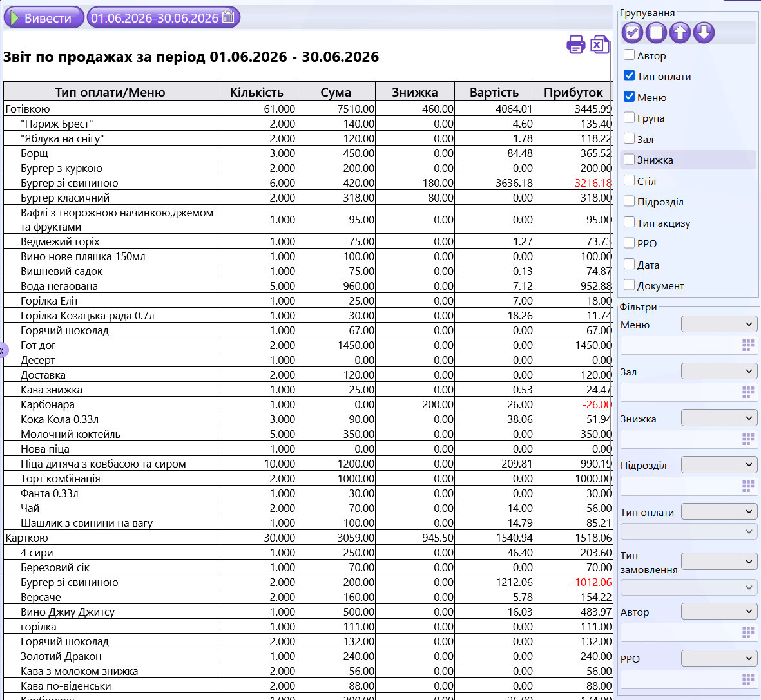Click the "Париж Брест" row
This screenshot has width=761, height=700.
click(308, 124)
